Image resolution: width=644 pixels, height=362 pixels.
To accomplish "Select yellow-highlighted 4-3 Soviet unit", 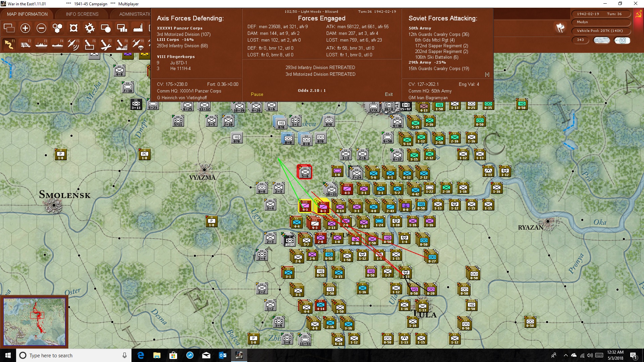I will (305, 205).
